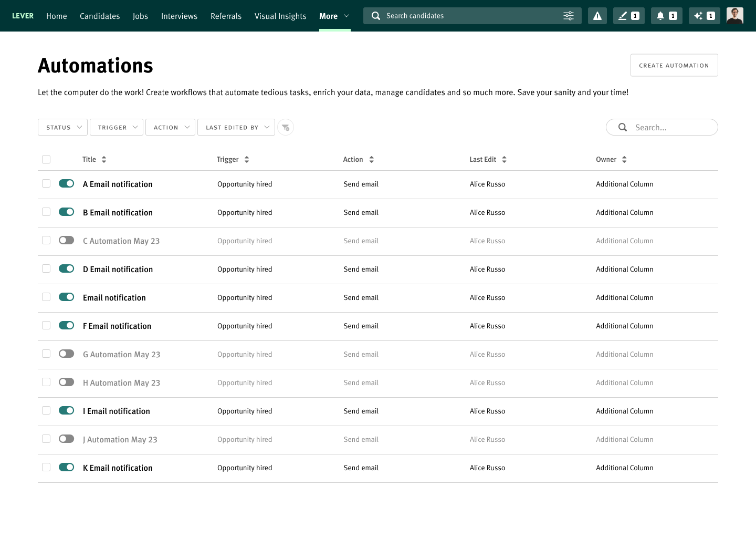Viewport: 756px width, 538px height.
Task: Disable the K Email notification toggle
Action: 67,467
